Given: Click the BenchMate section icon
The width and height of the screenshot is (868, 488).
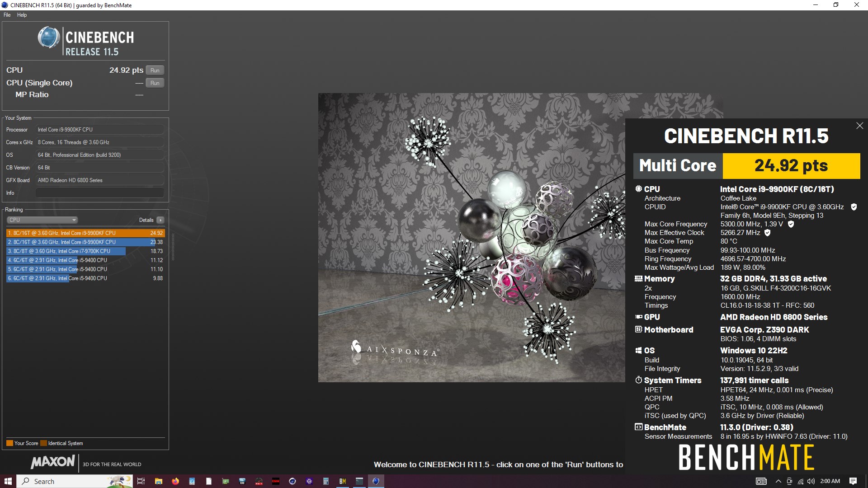Looking at the screenshot, I should pyautogui.click(x=638, y=427).
